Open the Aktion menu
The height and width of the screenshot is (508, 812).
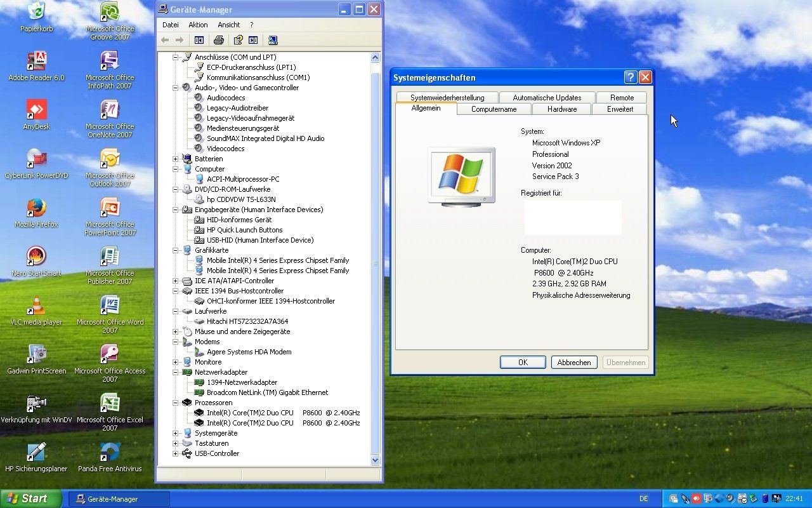198,25
